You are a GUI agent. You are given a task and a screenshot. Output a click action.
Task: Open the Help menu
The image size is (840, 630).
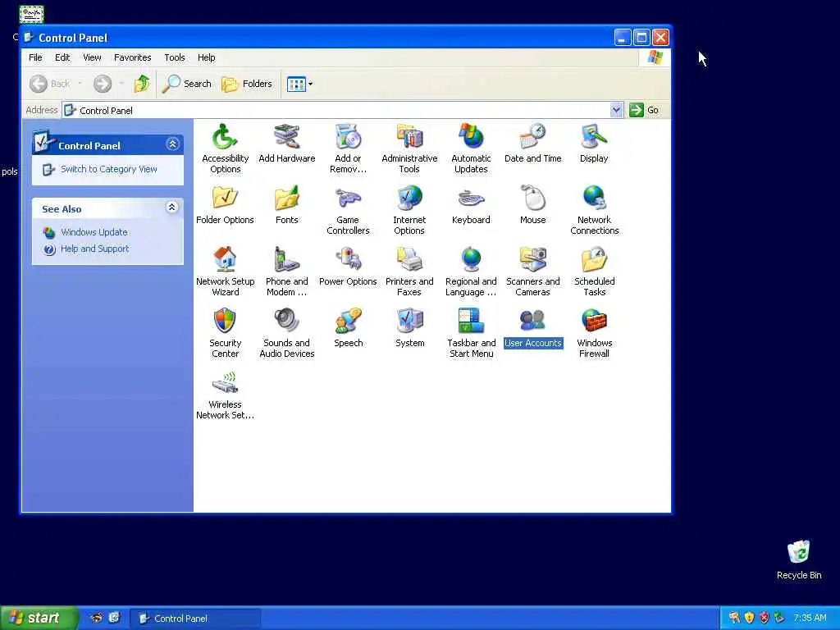206,57
